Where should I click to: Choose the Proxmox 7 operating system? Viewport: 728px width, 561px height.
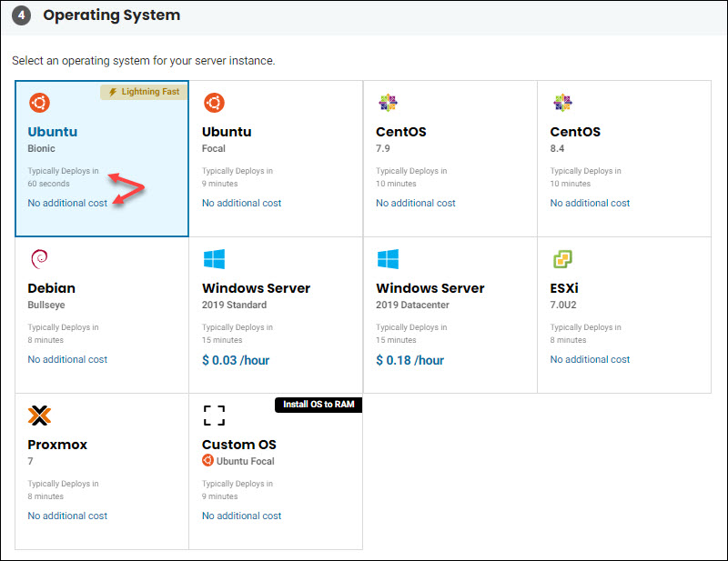pyautogui.click(x=102, y=470)
